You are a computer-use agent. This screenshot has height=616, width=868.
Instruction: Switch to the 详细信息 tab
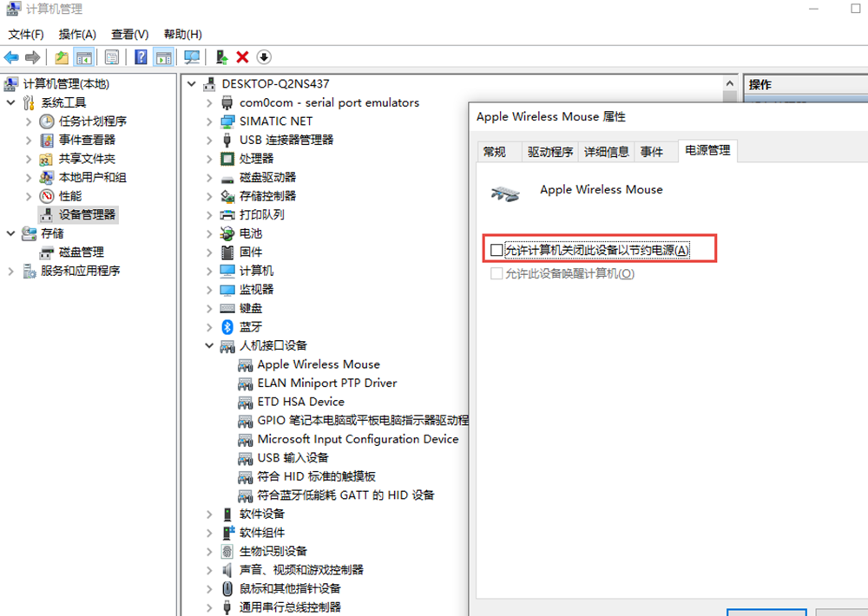click(606, 152)
